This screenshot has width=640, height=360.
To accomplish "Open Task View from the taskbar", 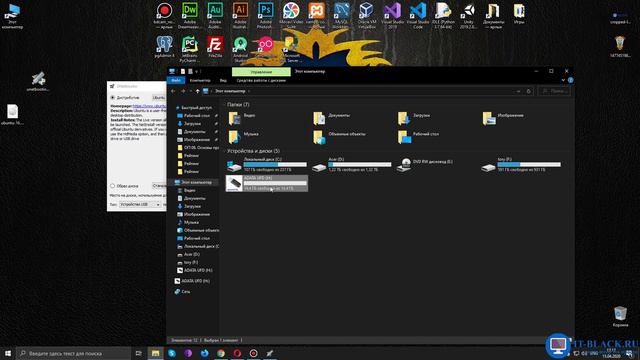I will [138, 353].
